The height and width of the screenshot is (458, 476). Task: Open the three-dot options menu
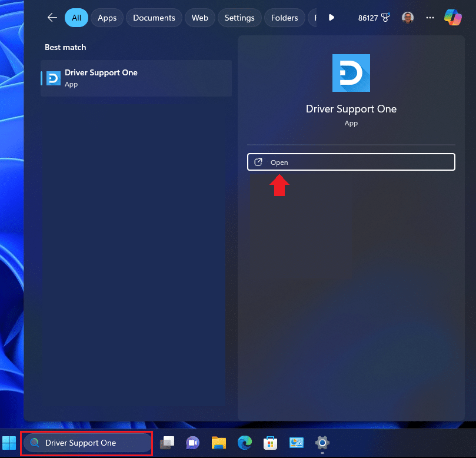431,18
